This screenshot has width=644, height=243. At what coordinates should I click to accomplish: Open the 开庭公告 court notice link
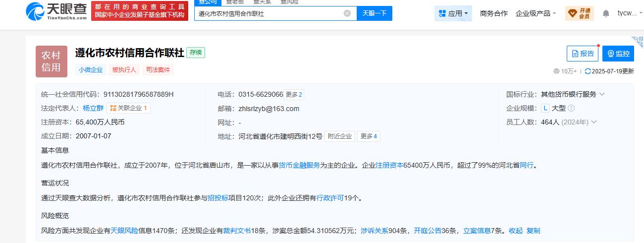[x=428, y=231]
